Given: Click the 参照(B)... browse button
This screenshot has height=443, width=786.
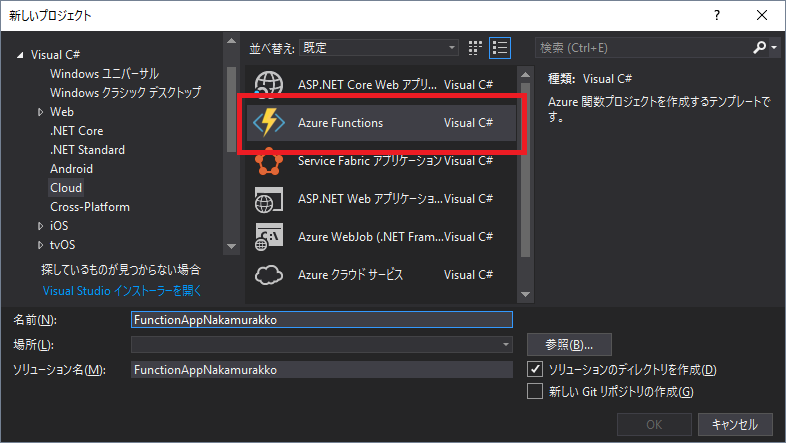Looking at the screenshot, I should pyautogui.click(x=569, y=344).
